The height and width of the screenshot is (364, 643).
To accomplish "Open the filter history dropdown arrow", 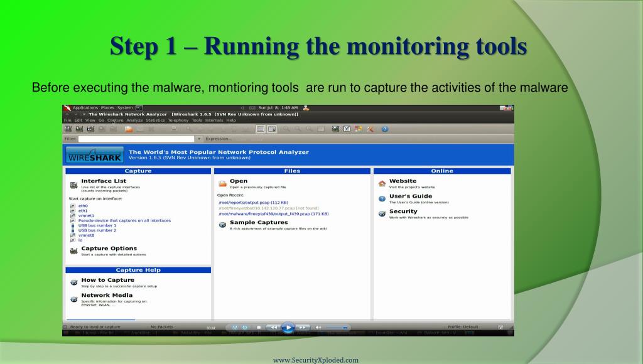I will pyautogui.click(x=199, y=139).
